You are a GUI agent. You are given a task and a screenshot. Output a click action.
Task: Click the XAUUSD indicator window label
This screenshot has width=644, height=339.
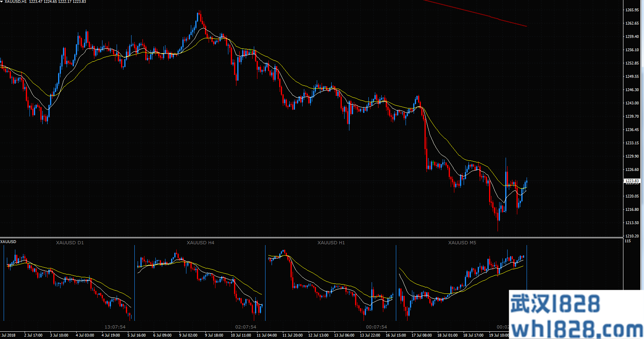(8, 242)
